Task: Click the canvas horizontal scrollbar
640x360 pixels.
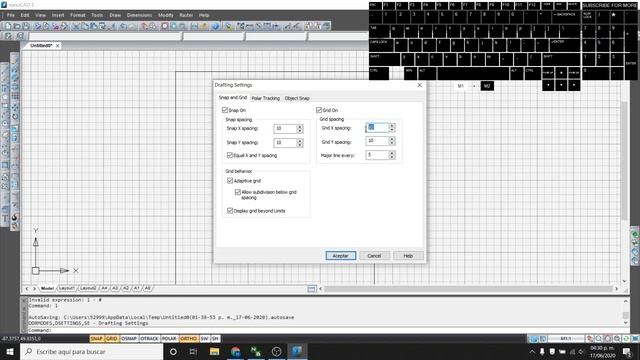Action: click(468, 289)
